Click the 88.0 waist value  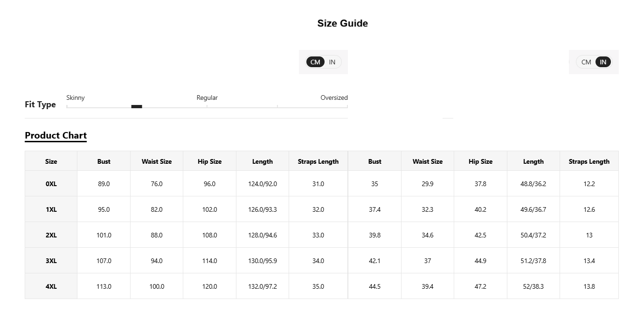pos(157,235)
